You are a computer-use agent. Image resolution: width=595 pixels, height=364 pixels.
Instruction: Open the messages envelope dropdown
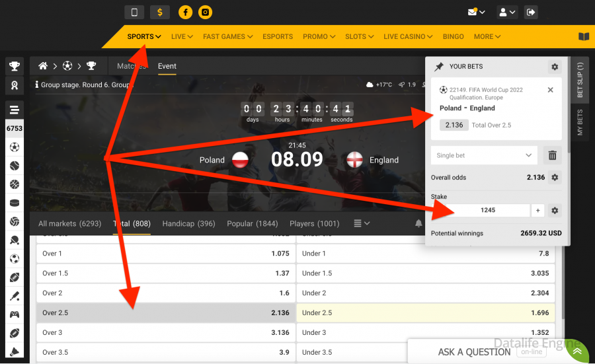476,12
